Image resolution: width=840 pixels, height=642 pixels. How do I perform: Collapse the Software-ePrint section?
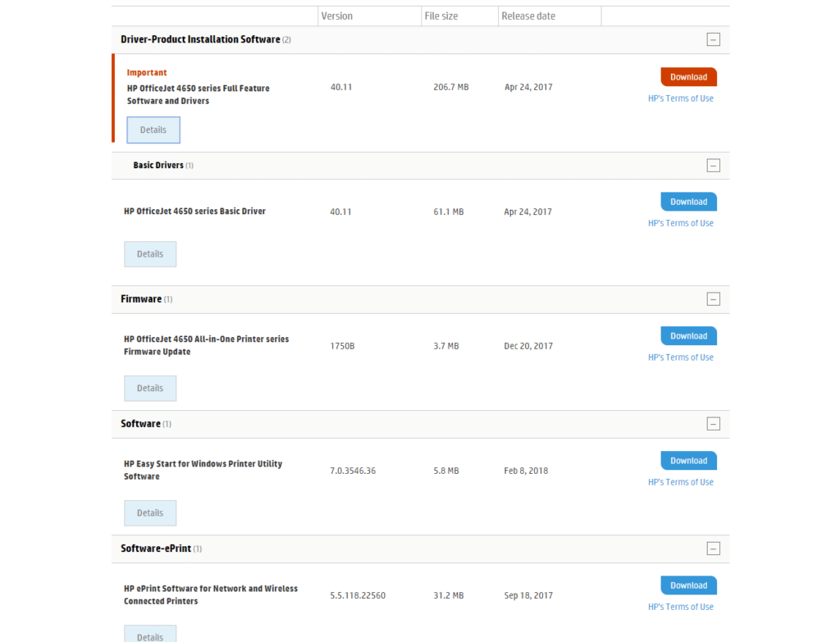pos(713,549)
